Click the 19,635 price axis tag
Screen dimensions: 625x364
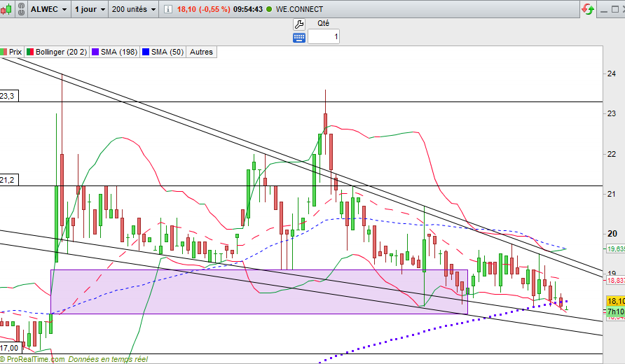[x=615, y=249]
